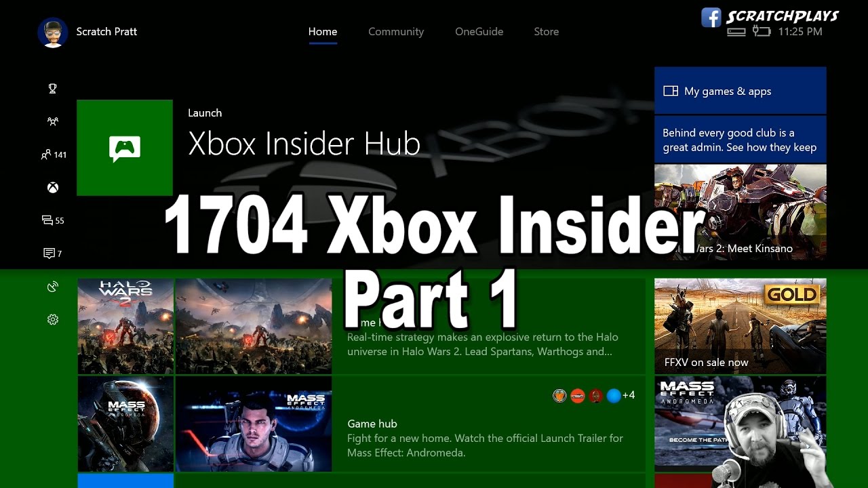Open the Store tab
This screenshot has width=868, height=488.
point(547,32)
